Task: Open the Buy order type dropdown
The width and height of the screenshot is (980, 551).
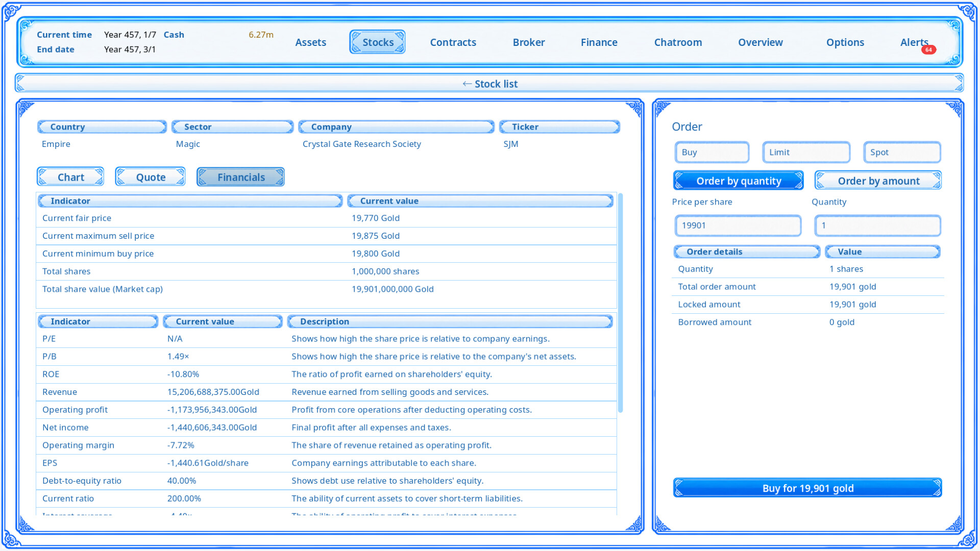Action: (x=712, y=152)
